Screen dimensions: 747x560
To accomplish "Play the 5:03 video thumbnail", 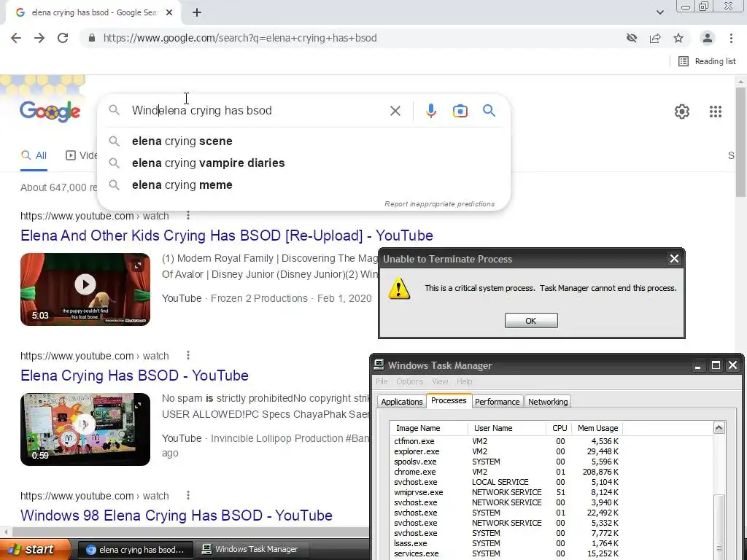I will [x=85, y=289].
